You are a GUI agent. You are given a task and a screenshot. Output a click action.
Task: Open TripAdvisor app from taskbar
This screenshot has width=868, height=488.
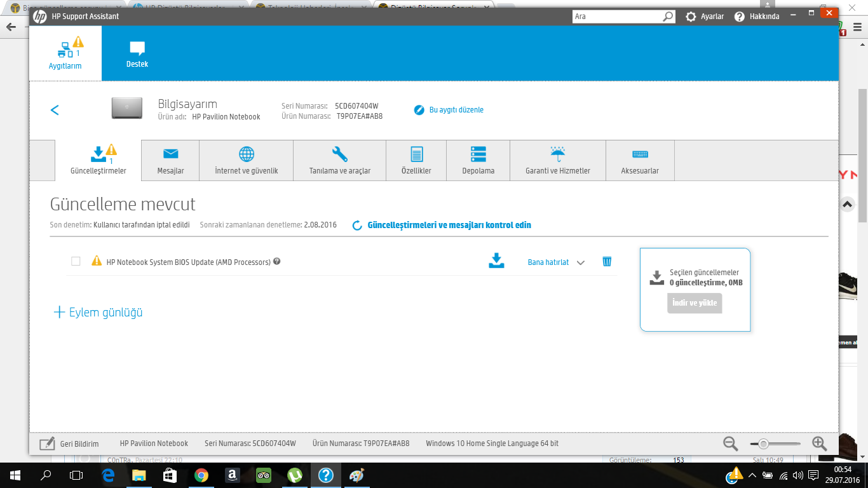[x=264, y=475]
